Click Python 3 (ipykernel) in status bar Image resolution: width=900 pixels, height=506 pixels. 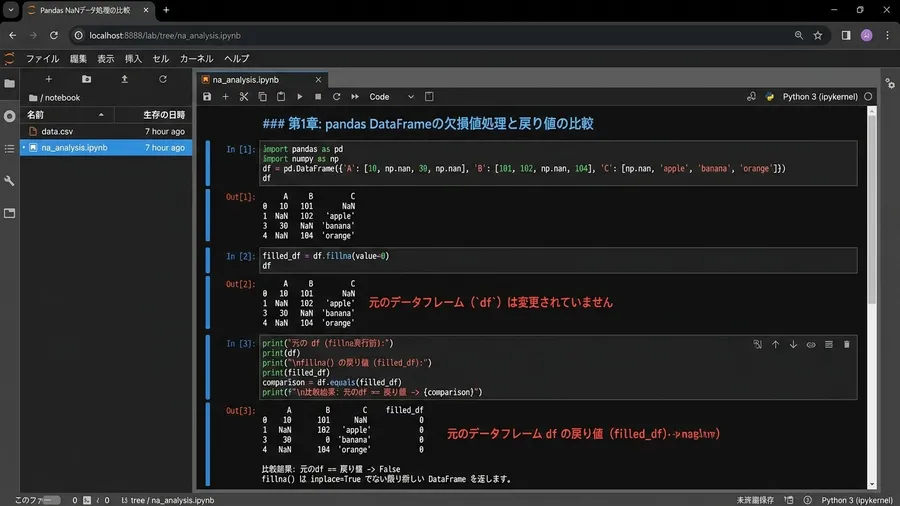click(857, 500)
